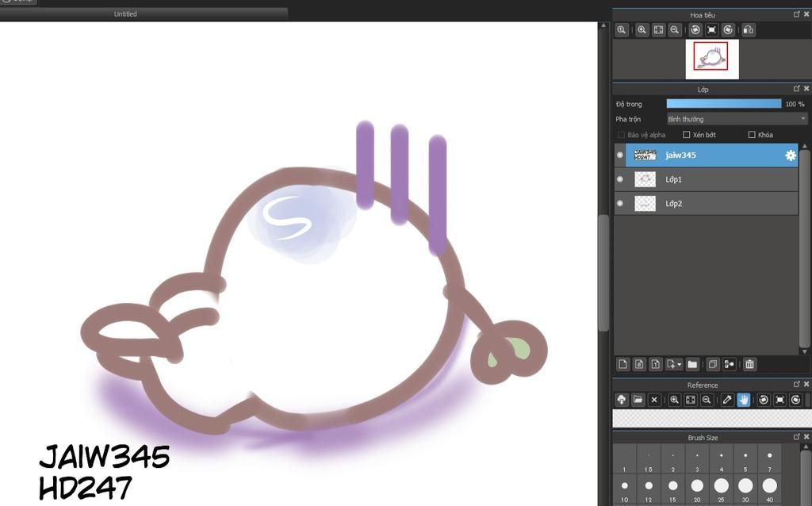
Task: Choose brush size 3
Action: 697,459
